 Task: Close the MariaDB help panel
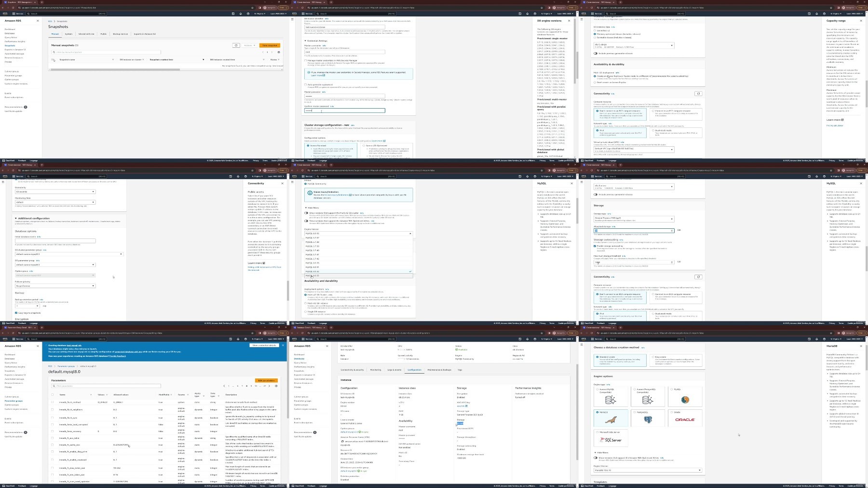point(861,346)
